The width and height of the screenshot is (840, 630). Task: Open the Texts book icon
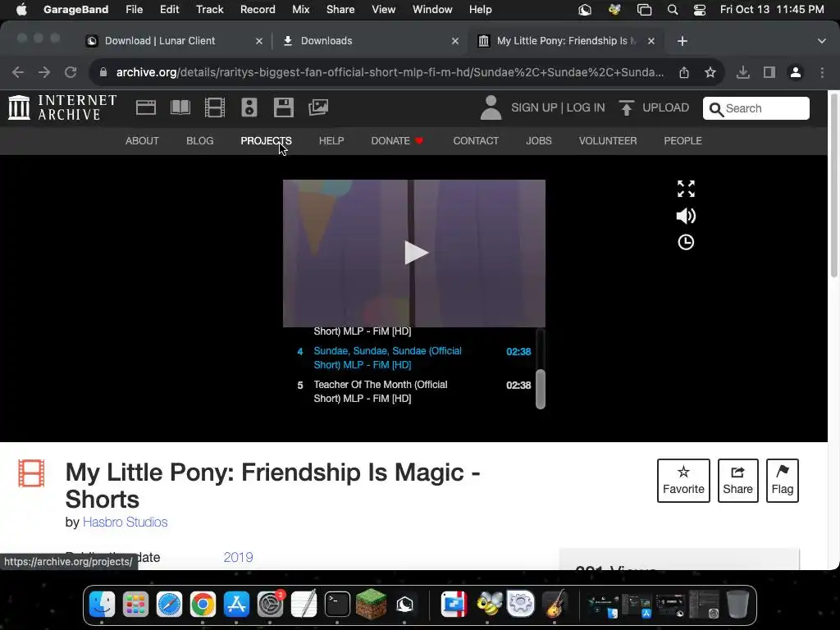click(x=180, y=107)
